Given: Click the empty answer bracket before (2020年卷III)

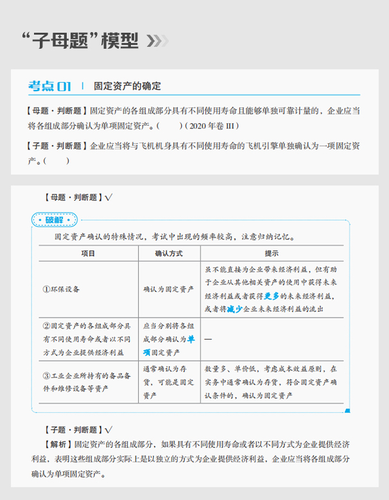Looking at the screenshot, I should pos(169,126).
